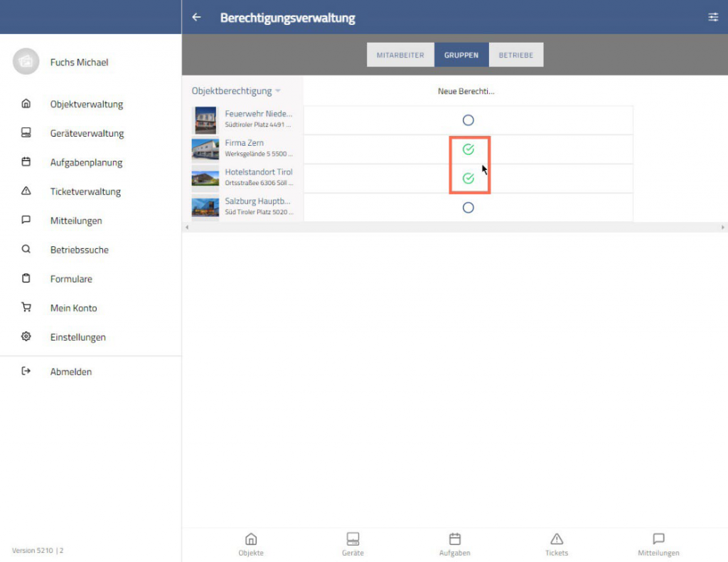Image resolution: width=728 pixels, height=562 pixels.
Task: Open Tickets from bottom navigation
Action: coord(557,544)
